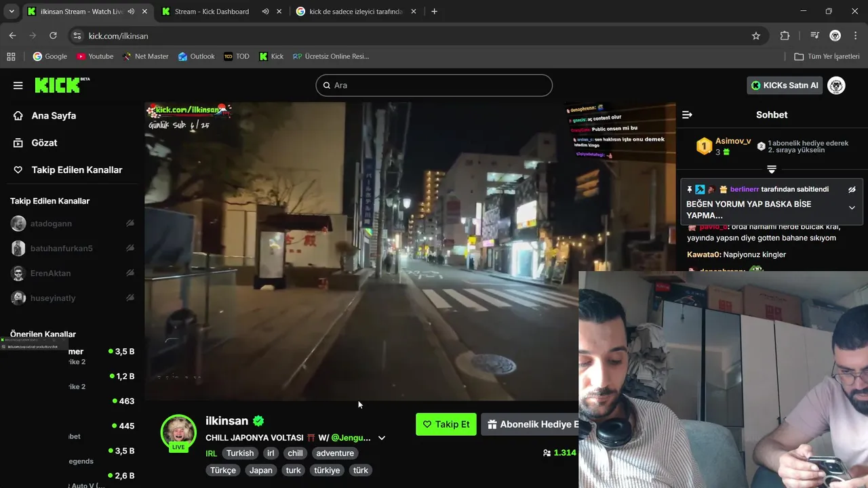Open the Youtube bookmark
Viewport: 868px width, 488px height.
[94, 56]
